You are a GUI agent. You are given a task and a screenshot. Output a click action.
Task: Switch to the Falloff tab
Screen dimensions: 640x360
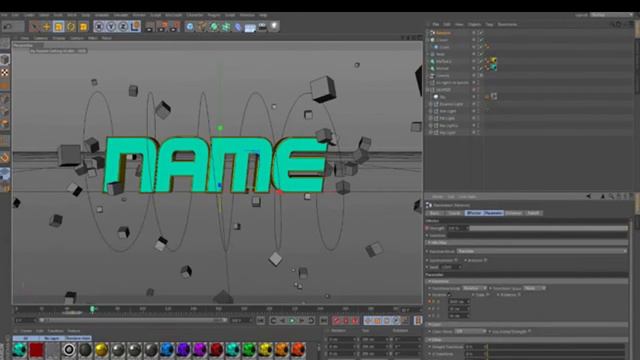(x=533, y=213)
